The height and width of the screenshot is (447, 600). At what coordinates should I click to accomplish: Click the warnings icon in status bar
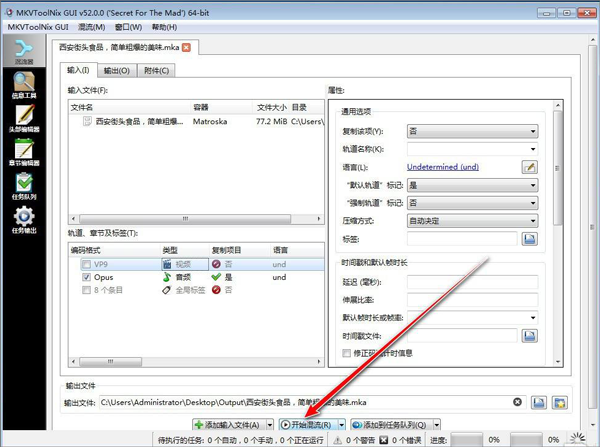[x=338, y=440]
